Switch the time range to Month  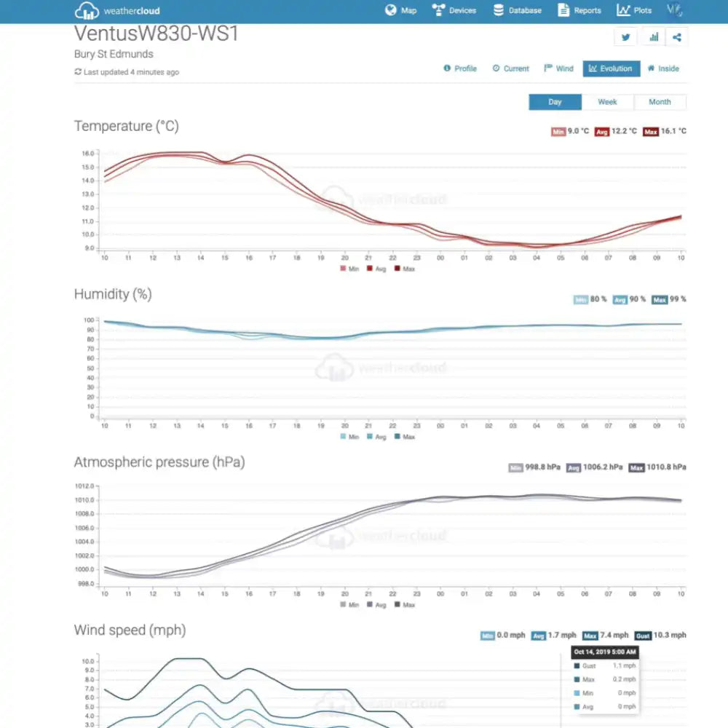tap(660, 102)
